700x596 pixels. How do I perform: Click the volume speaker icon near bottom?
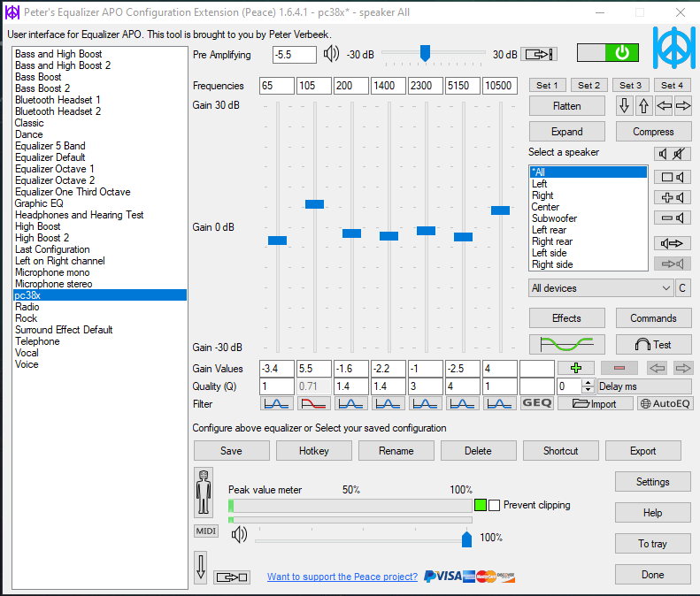239,534
